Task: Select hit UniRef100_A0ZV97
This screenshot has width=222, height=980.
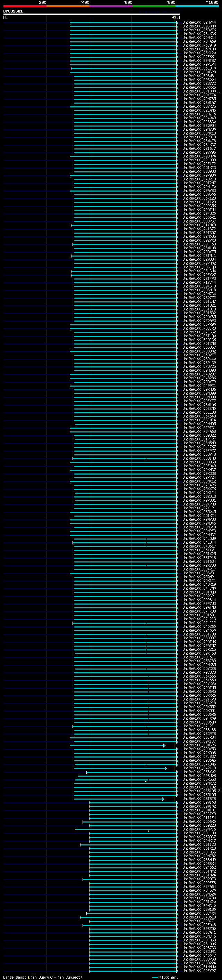Action: click(x=199, y=971)
